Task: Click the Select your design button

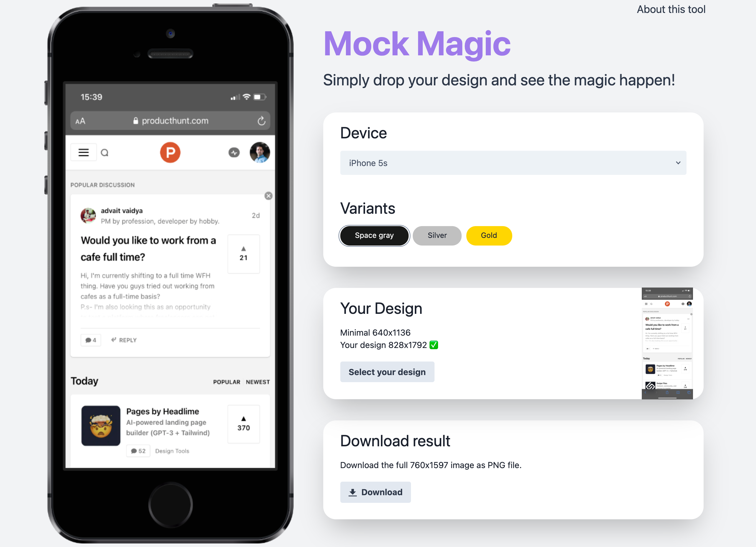Action: pos(387,371)
